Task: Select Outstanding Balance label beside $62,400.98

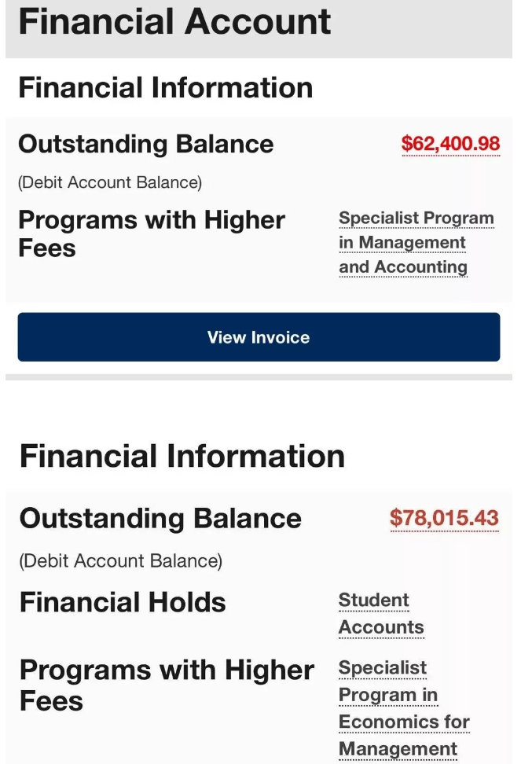Action: (145, 144)
